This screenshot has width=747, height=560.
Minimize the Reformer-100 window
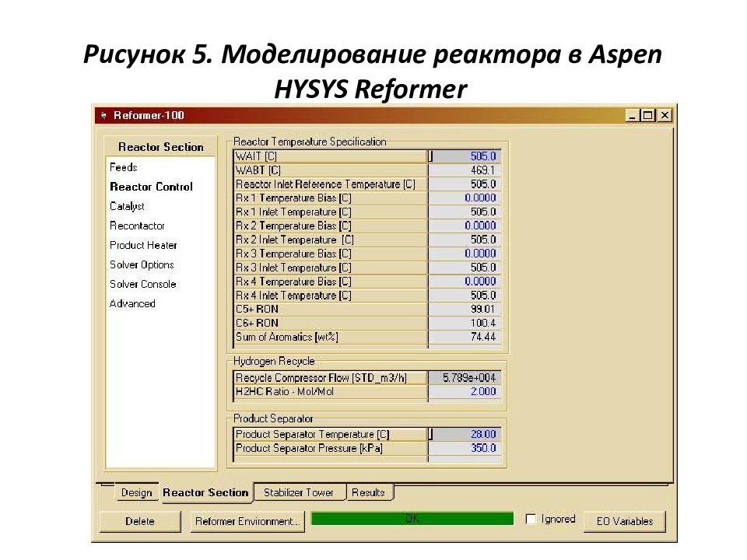coord(633,116)
